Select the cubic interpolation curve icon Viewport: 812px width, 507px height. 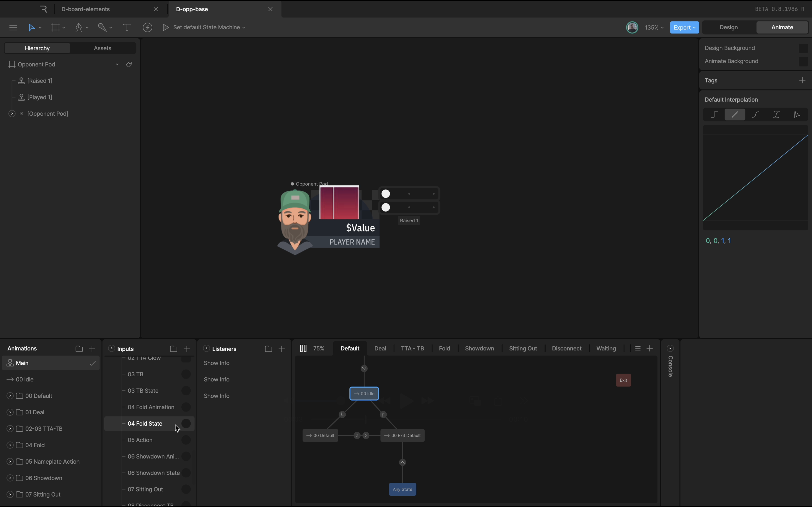(x=755, y=115)
